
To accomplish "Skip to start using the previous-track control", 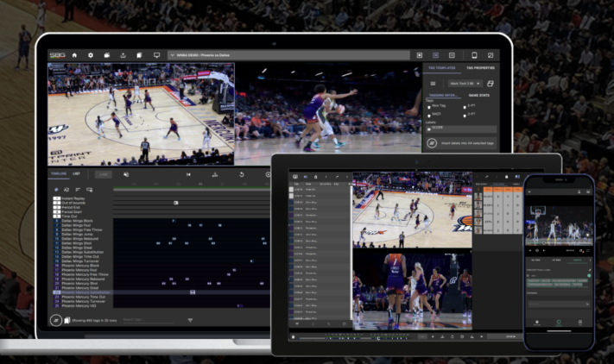I will tap(188, 174).
